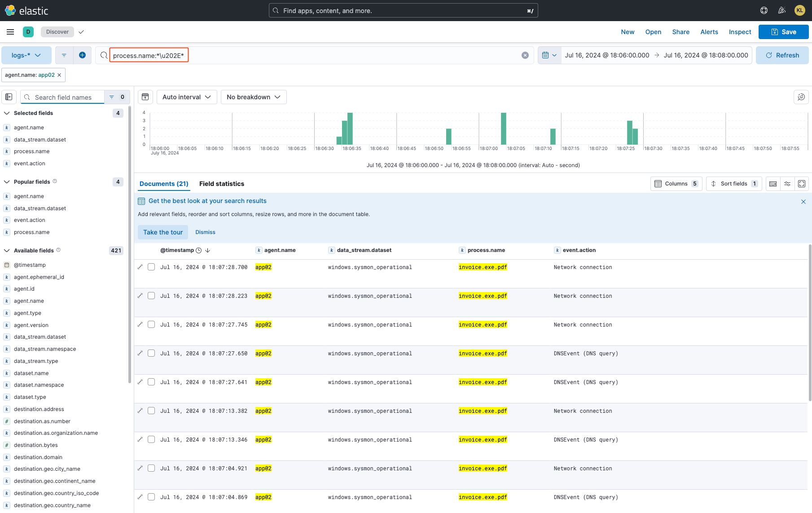This screenshot has height=513, width=812.
Task: Select the checkbox for row 18:07:04.921
Action: coord(151,468)
